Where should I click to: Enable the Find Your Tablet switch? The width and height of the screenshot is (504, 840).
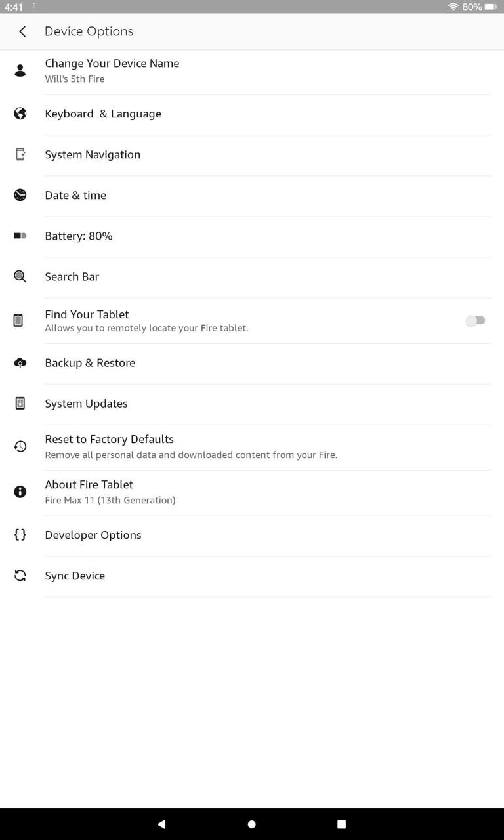pyautogui.click(x=475, y=320)
